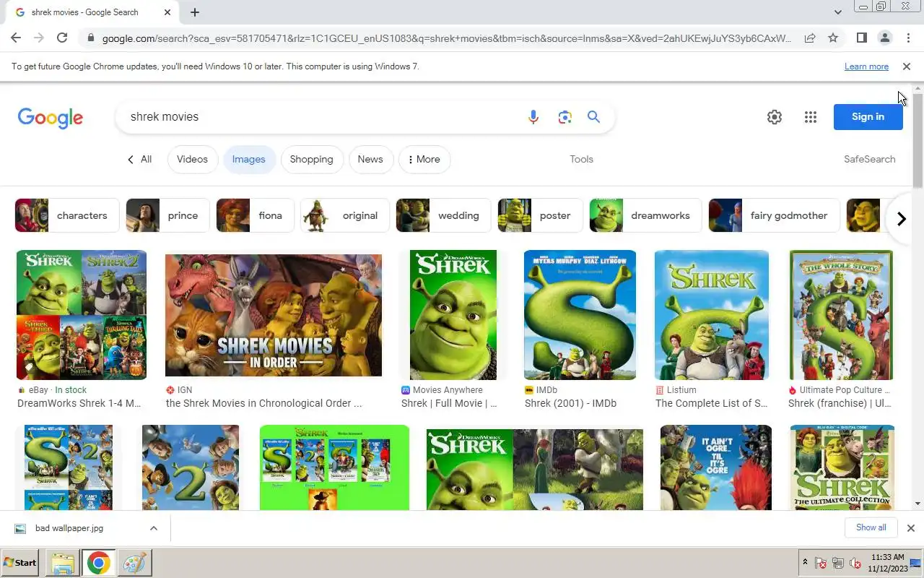
Task: Filter images by prince chip
Action: [x=167, y=216]
